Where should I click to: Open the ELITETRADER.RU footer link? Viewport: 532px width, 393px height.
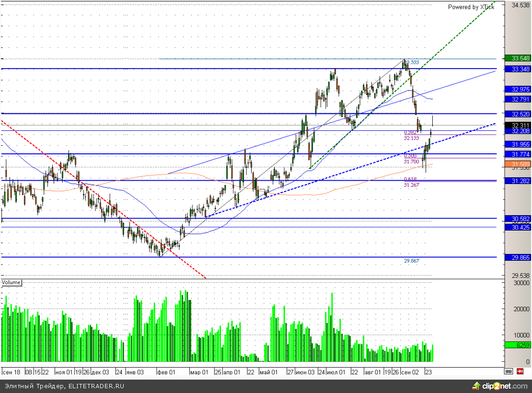(96, 386)
